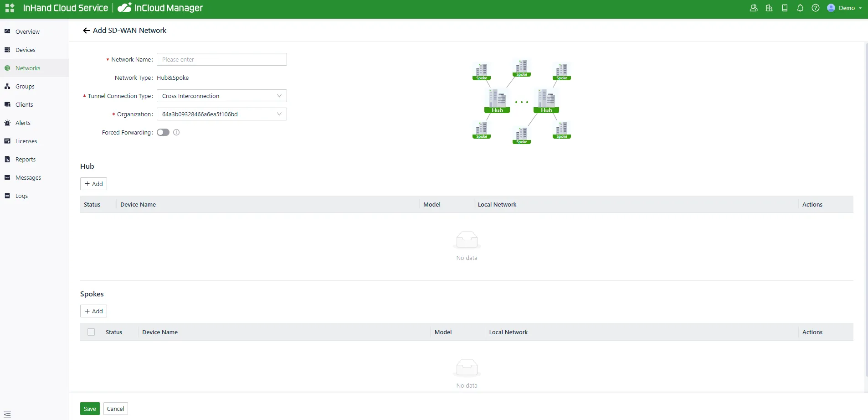Open the Networks menu item

34,68
